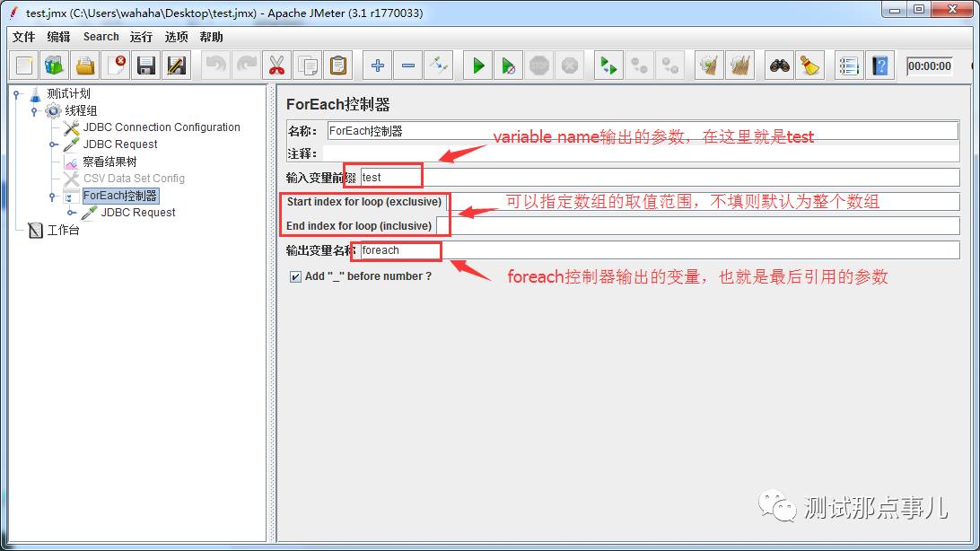Open the 运行 menu
This screenshot has height=551, width=980.
point(141,37)
